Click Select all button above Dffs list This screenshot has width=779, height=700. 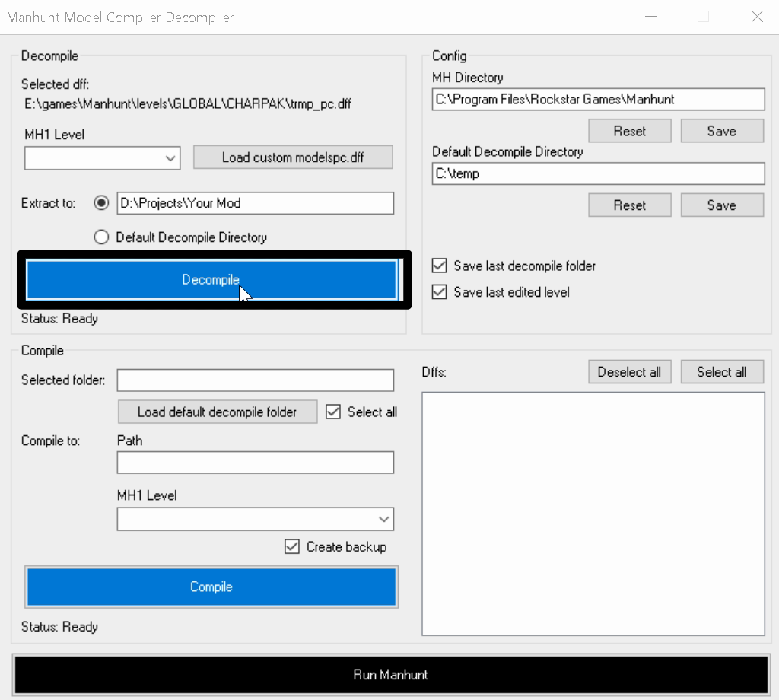tap(722, 372)
